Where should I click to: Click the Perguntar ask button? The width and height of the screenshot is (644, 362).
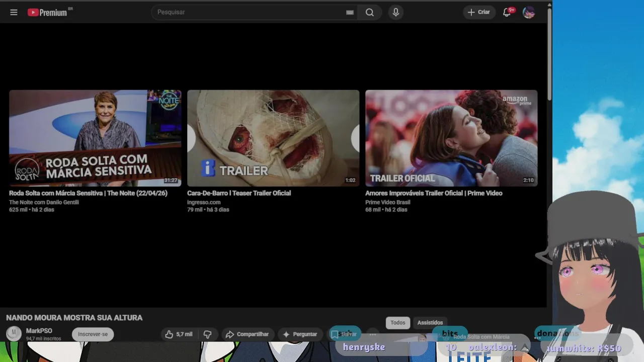coord(300,334)
